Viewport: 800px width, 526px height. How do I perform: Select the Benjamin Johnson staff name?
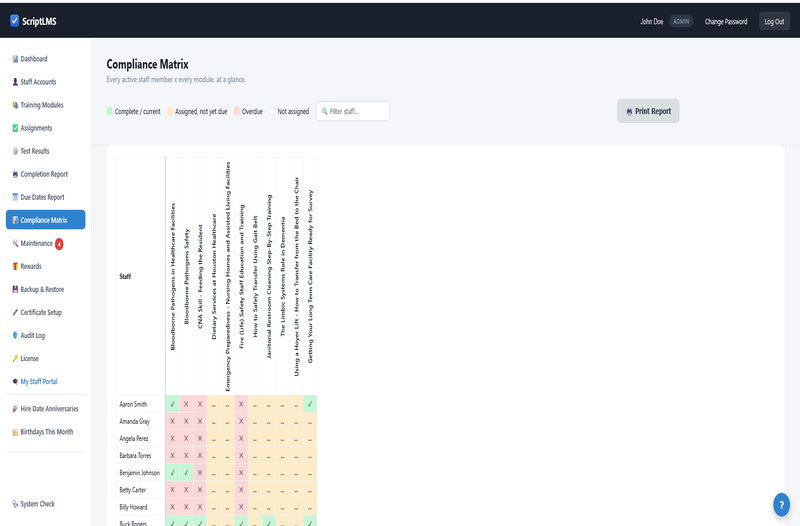coord(140,473)
